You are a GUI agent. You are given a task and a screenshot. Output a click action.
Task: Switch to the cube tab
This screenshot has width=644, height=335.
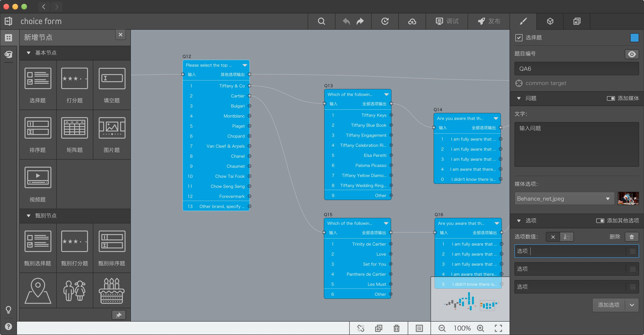tap(550, 21)
